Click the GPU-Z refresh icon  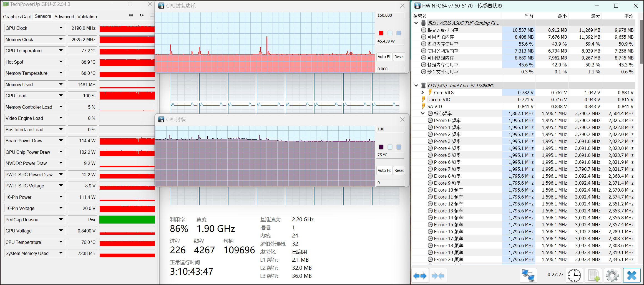click(x=142, y=15)
